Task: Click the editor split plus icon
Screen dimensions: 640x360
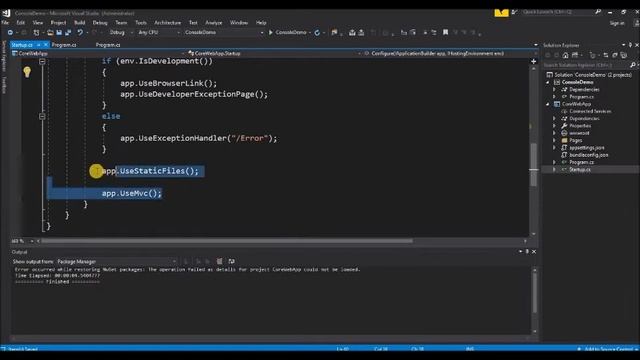Action: 533,61
